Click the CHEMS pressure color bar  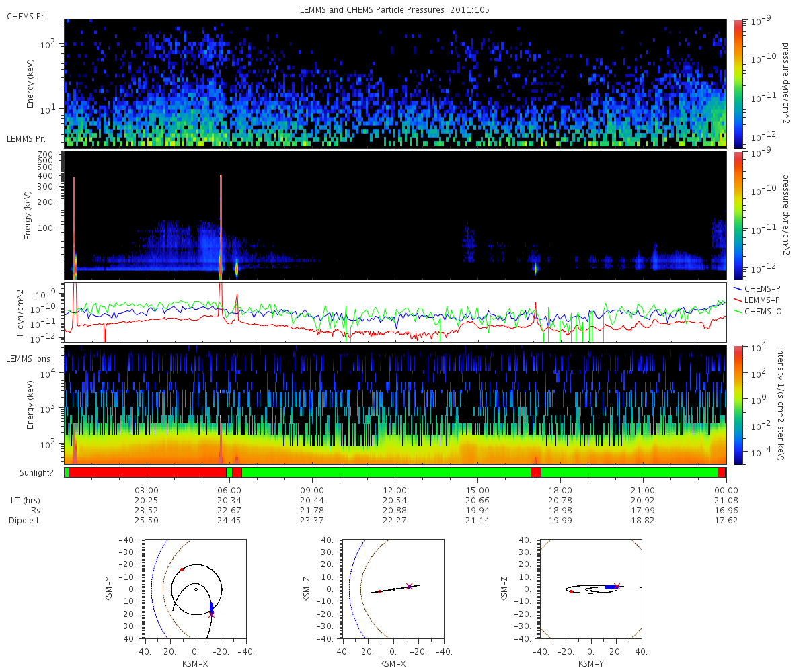point(738,83)
